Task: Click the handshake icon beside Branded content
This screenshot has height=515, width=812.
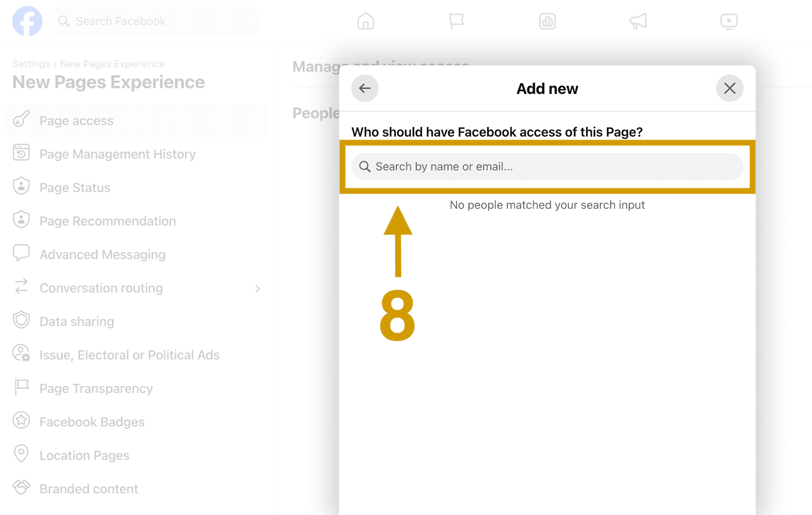Action: point(21,487)
